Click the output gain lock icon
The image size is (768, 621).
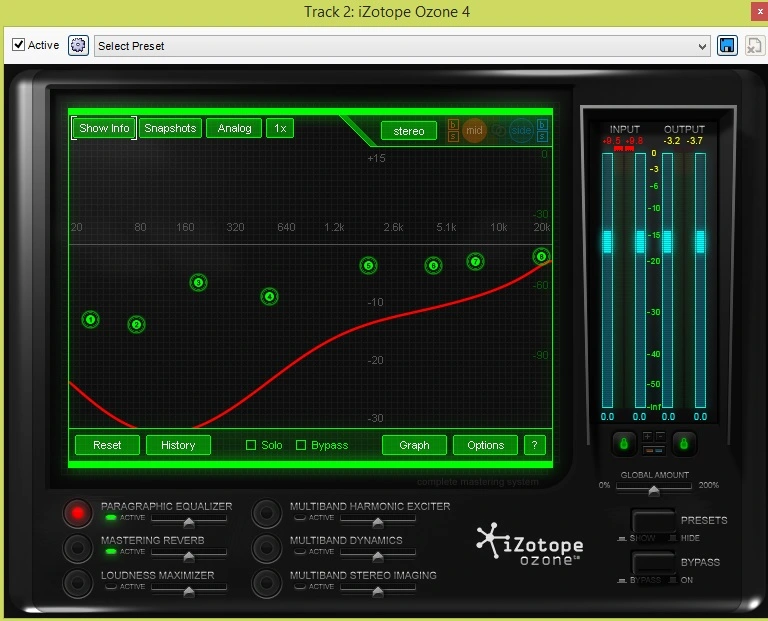coord(684,444)
